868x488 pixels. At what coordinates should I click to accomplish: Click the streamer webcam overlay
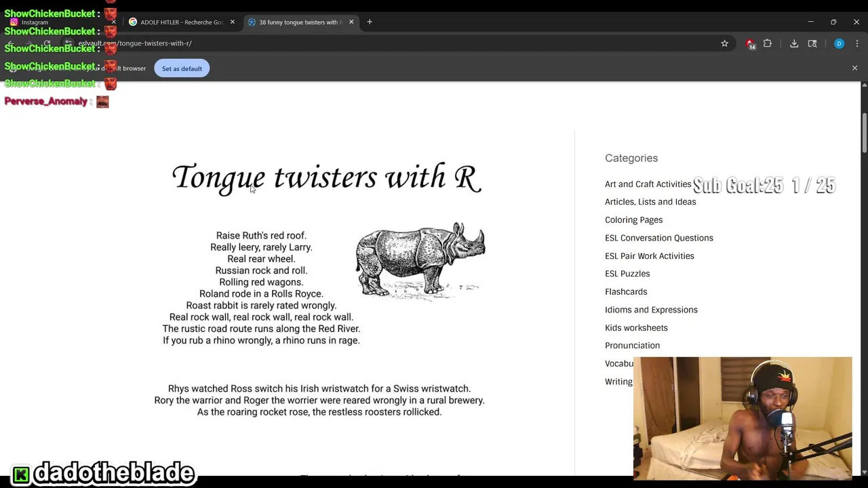point(743,418)
